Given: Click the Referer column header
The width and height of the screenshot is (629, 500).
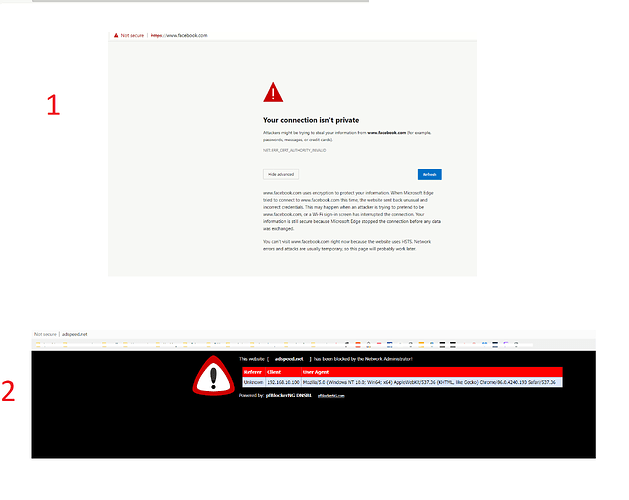Looking at the screenshot, I should pos(253,372).
